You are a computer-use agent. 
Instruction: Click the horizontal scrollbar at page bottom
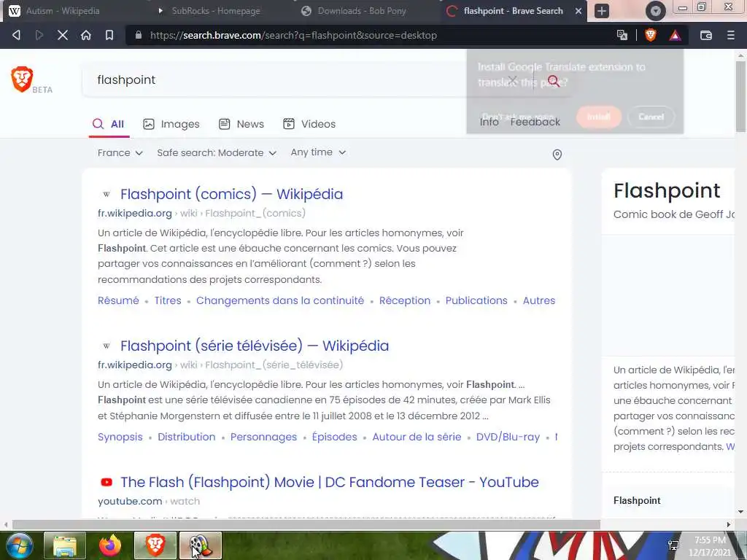(306, 525)
